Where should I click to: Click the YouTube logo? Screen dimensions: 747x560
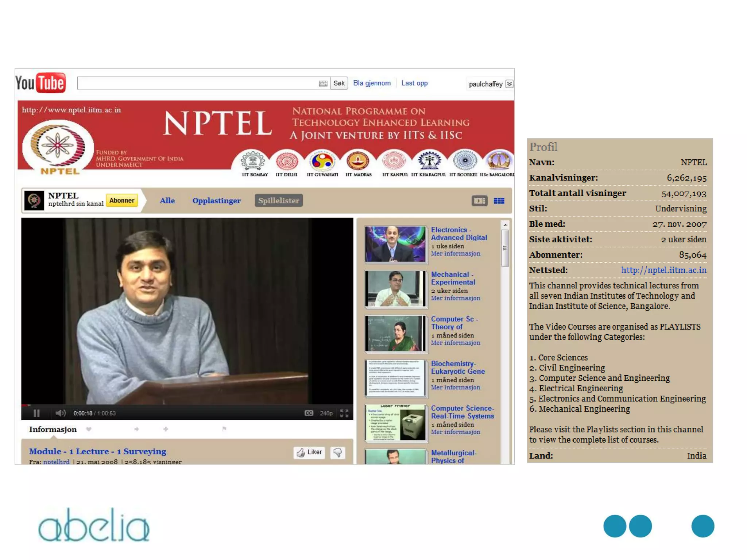(40, 83)
